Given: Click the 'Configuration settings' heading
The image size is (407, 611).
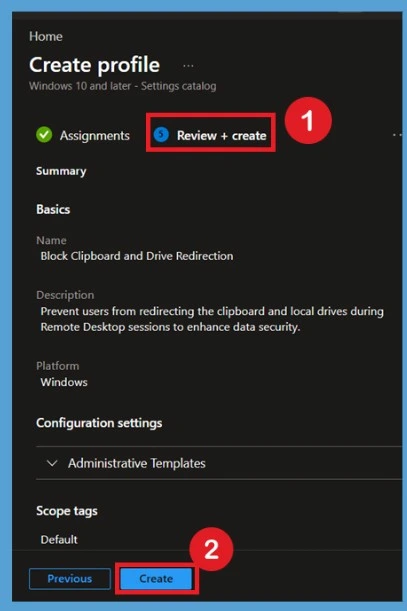Looking at the screenshot, I should point(99,423).
